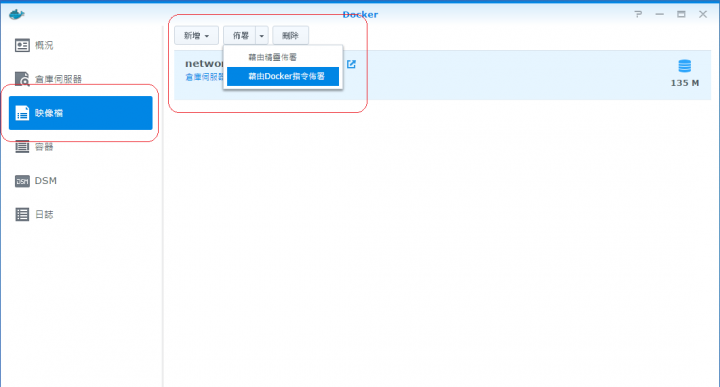Click the 135 M size text

[685, 83]
